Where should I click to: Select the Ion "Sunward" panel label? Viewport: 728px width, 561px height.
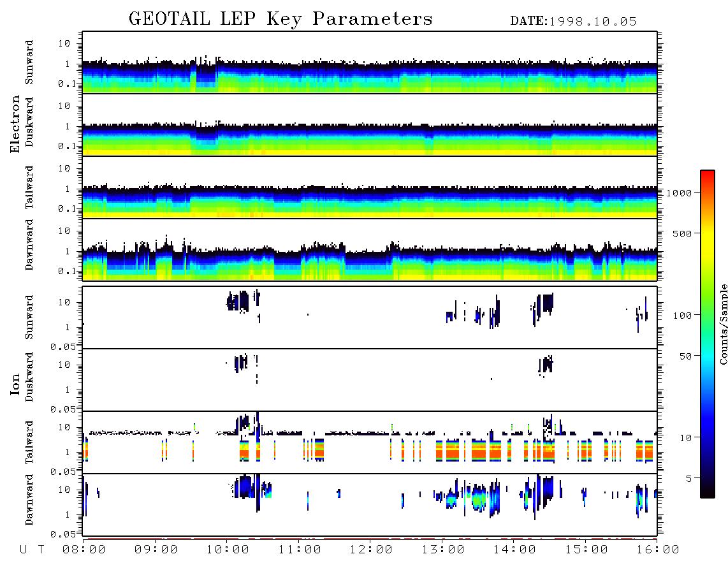(29, 317)
